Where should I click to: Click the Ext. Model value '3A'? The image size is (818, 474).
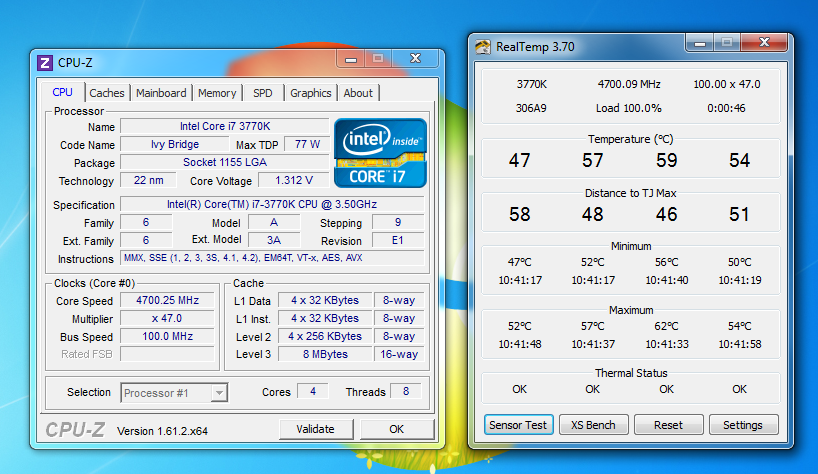pyautogui.click(x=274, y=240)
